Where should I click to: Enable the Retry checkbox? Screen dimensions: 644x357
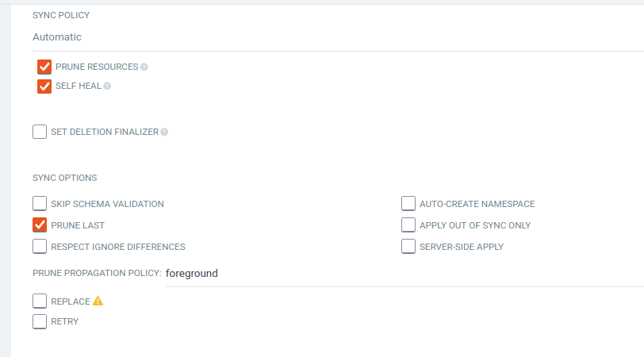[40, 321]
